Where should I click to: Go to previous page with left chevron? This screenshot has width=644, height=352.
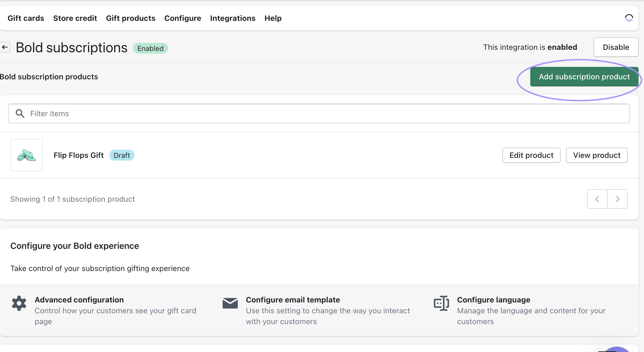point(597,199)
